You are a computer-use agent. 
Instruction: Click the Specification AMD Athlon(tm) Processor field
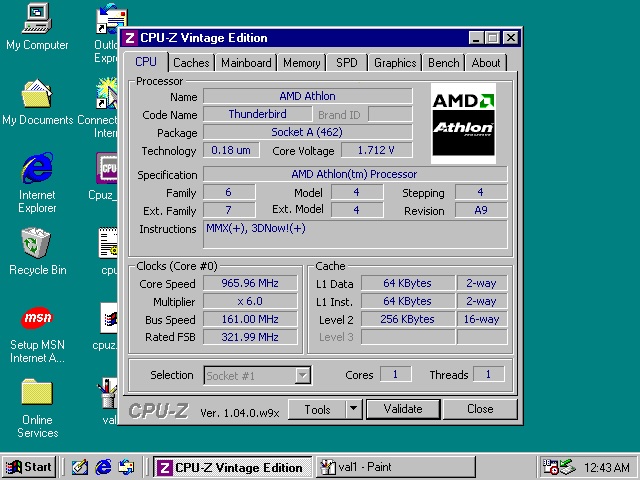tap(355, 174)
